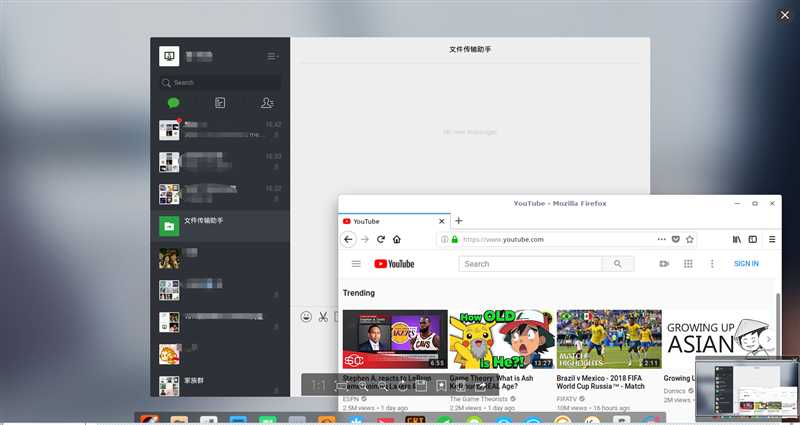Click the YouTube search magnifier button
This screenshot has height=425, width=800.
click(618, 264)
